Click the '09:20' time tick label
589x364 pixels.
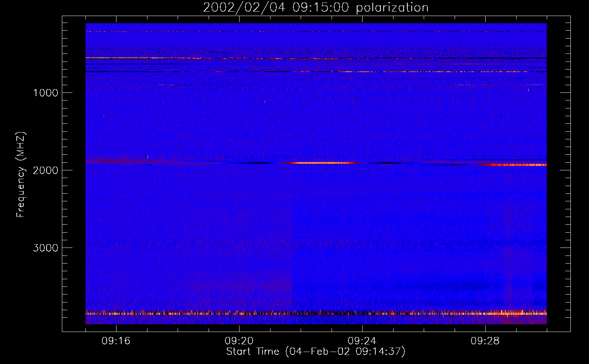click(239, 341)
